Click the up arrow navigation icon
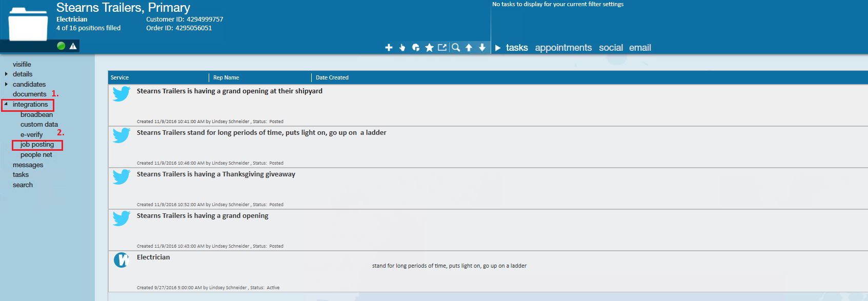Image resolution: width=868 pixels, height=301 pixels. point(469,48)
